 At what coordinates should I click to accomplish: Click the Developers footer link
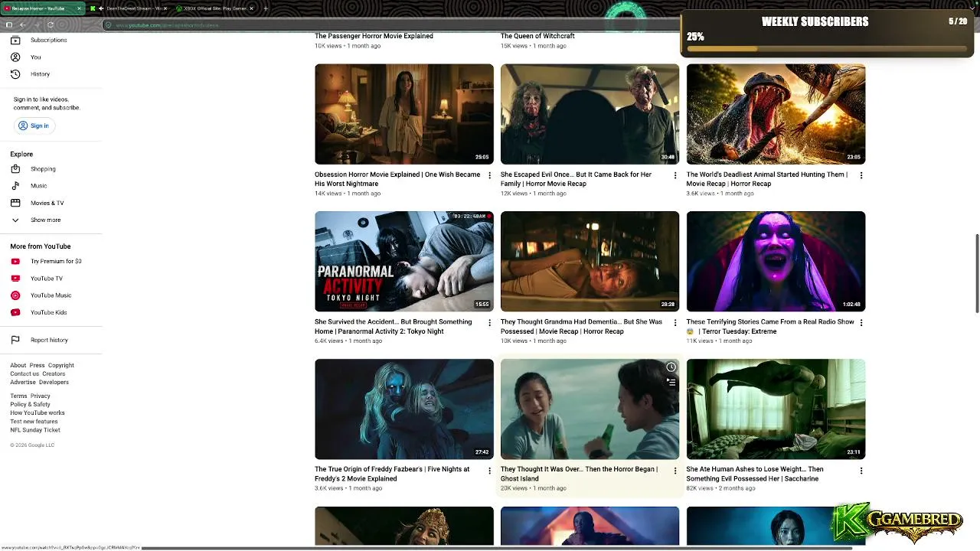[x=54, y=383]
